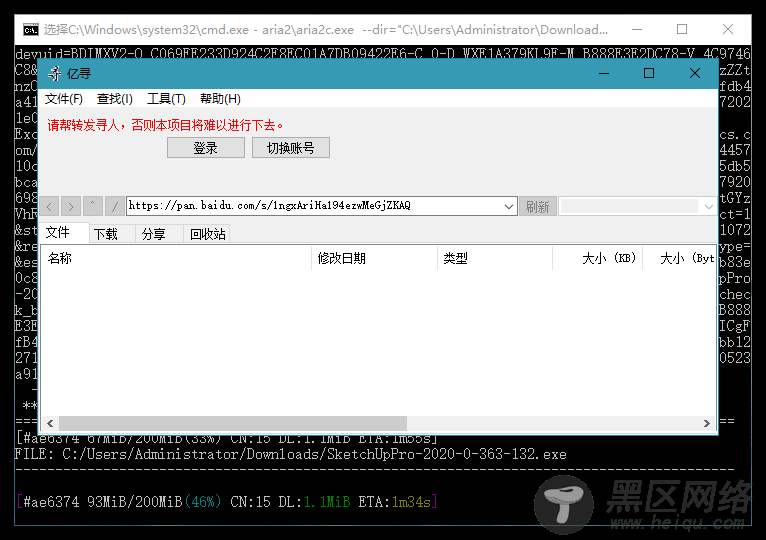Open the 工具(T) menu
Image resolution: width=766 pixels, height=540 pixels.
166,99
